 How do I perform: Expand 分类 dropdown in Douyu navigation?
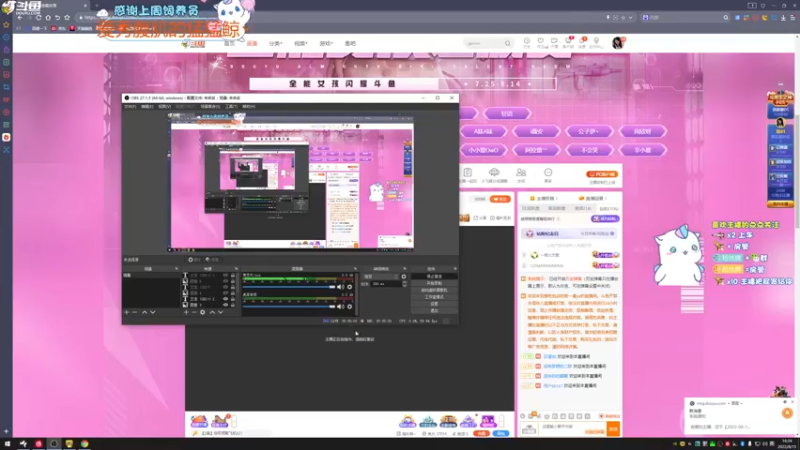point(276,43)
